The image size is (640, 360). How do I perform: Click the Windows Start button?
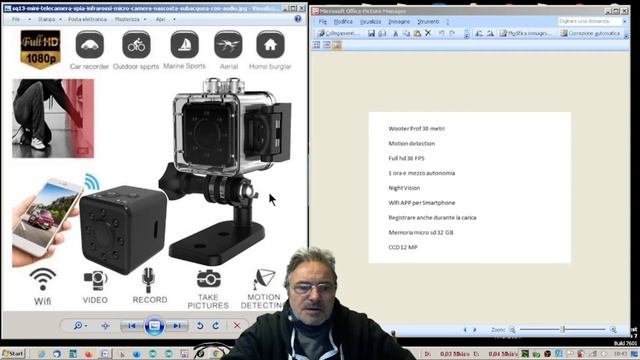click(13, 353)
